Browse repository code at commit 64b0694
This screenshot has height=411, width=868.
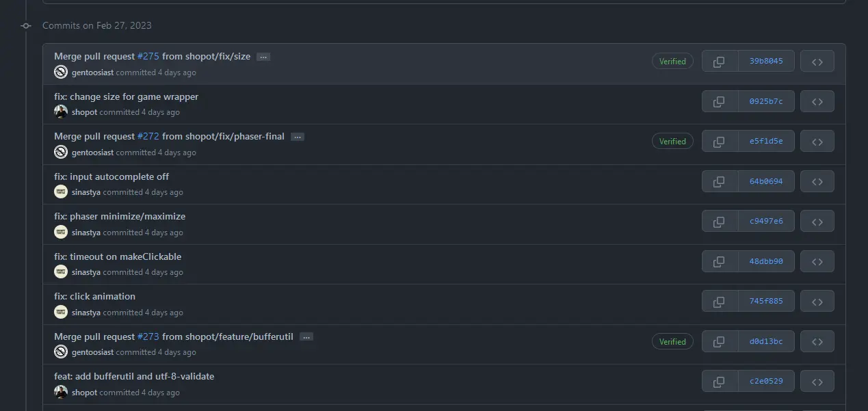[x=817, y=181]
